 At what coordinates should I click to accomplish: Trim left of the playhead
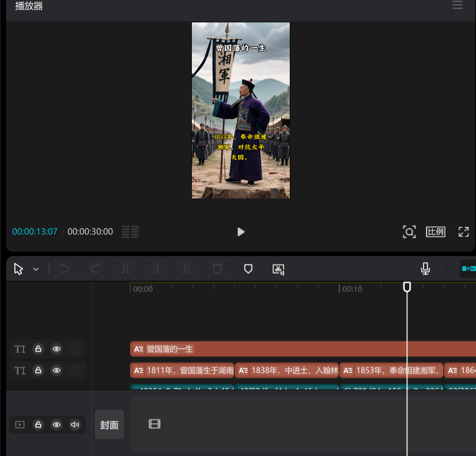(156, 269)
